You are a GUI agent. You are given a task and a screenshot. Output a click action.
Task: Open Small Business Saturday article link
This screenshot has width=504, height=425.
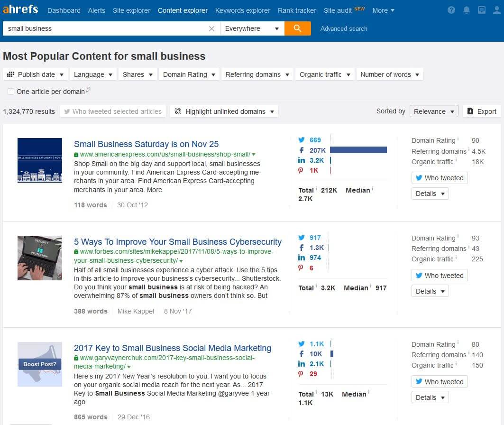(x=146, y=144)
